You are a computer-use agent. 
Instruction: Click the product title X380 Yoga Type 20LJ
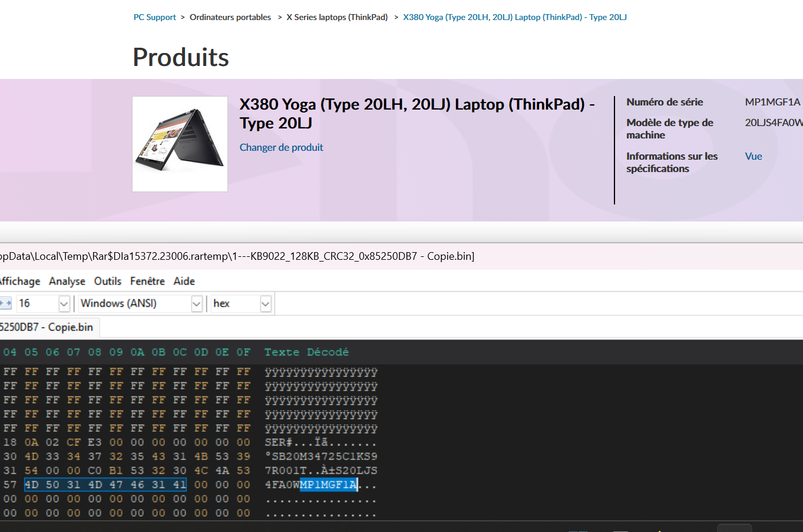[x=417, y=114]
